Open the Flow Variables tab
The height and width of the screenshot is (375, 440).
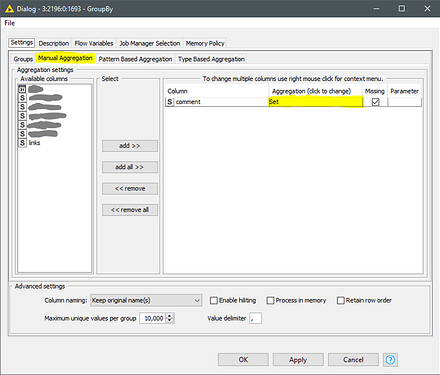point(94,43)
